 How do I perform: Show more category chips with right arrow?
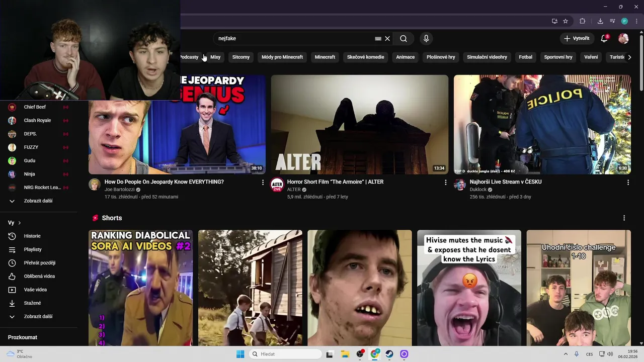click(629, 57)
